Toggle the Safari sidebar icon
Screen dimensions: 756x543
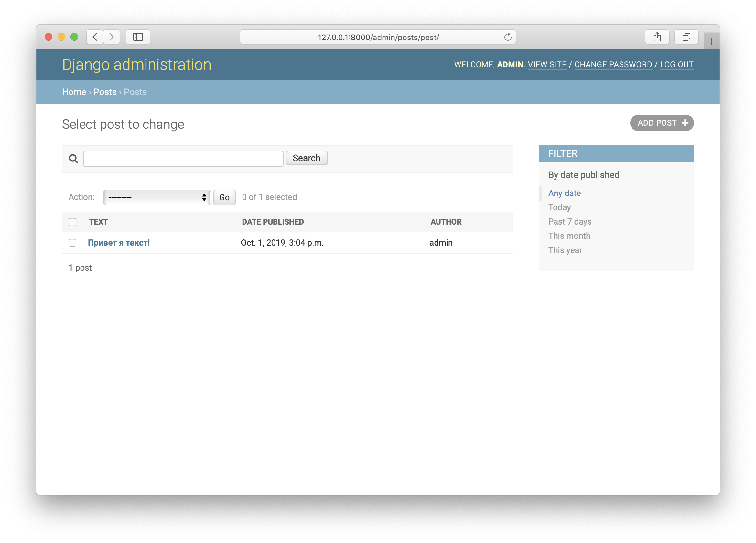pos(138,37)
